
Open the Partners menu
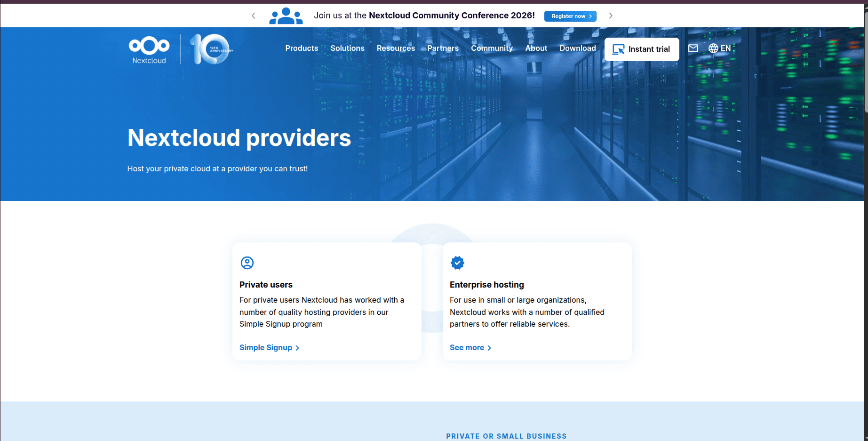tap(443, 48)
